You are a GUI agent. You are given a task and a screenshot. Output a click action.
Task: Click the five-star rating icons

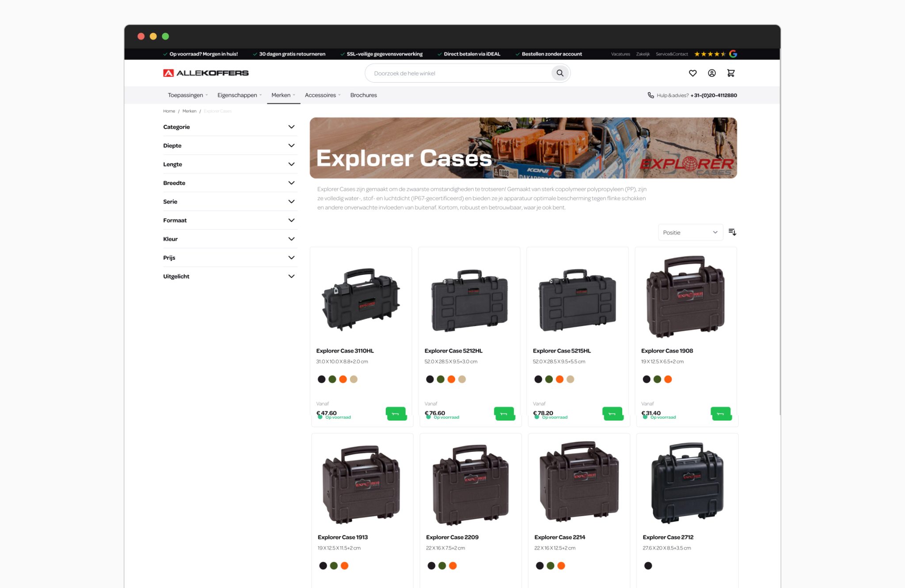coord(710,54)
